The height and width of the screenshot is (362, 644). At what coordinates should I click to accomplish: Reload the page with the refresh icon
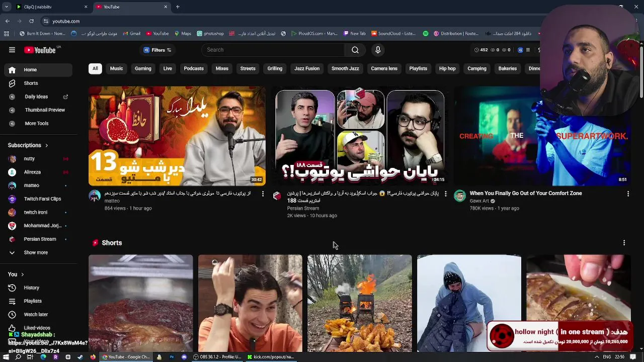pyautogui.click(x=31, y=21)
